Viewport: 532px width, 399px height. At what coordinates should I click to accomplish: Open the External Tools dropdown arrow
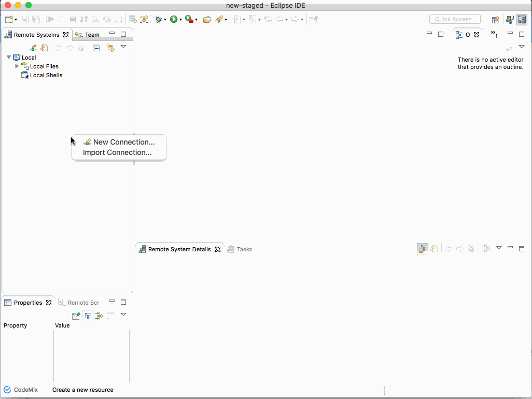click(196, 20)
